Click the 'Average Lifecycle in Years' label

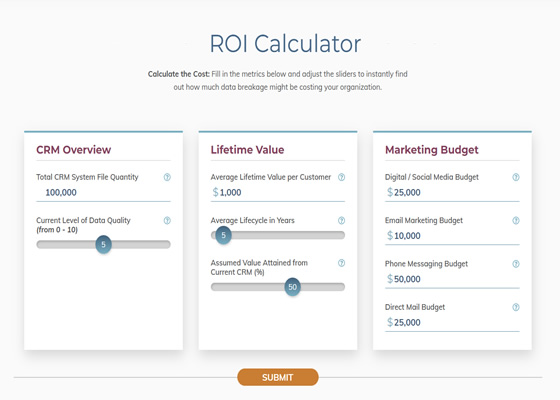(252, 220)
